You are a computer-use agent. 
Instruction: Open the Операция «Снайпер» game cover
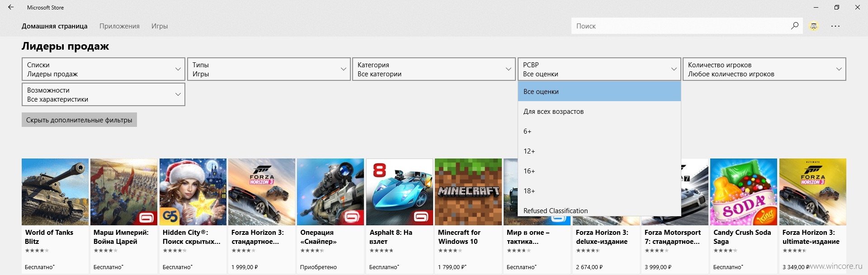tap(330, 192)
